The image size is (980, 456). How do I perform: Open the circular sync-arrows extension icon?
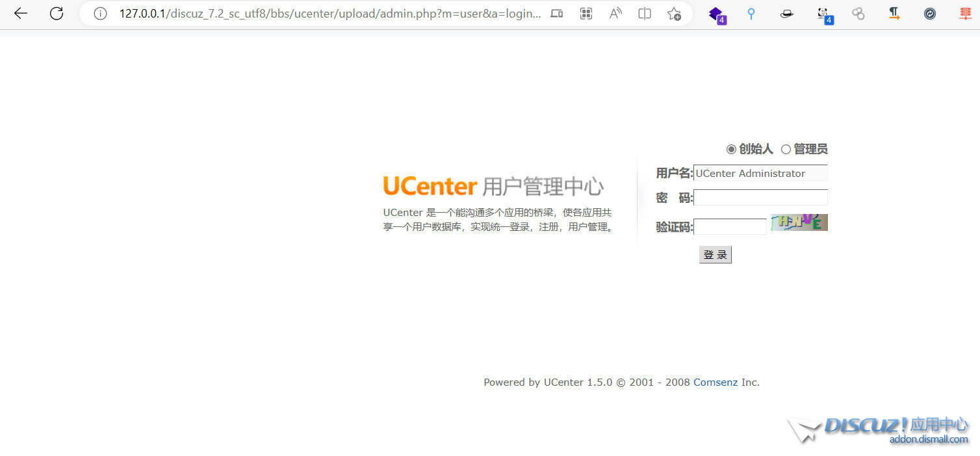[929, 13]
